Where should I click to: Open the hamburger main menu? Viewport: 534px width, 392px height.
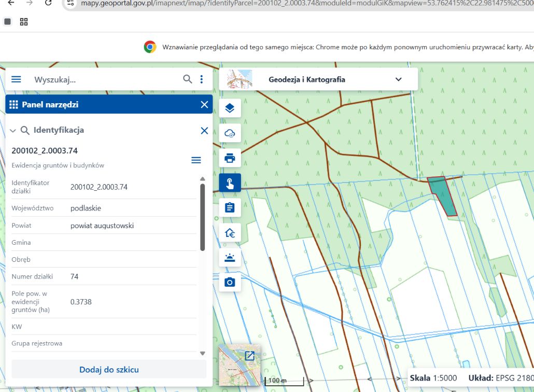click(x=16, y=79)
